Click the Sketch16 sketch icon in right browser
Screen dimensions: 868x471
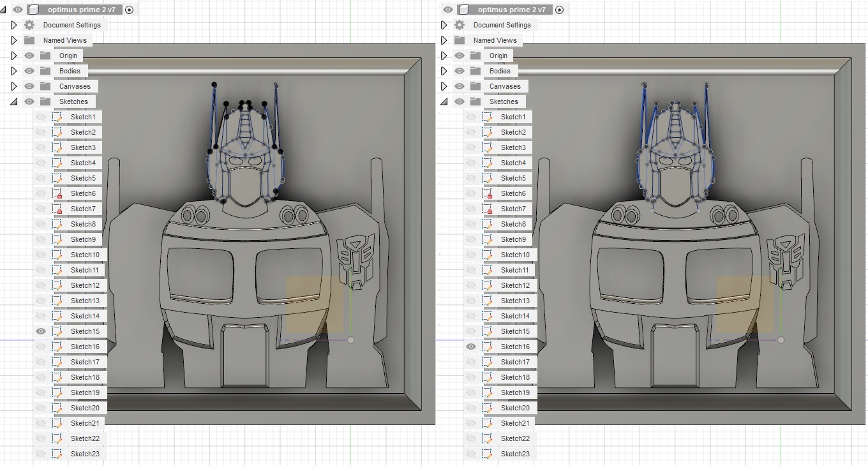point(488,347)
